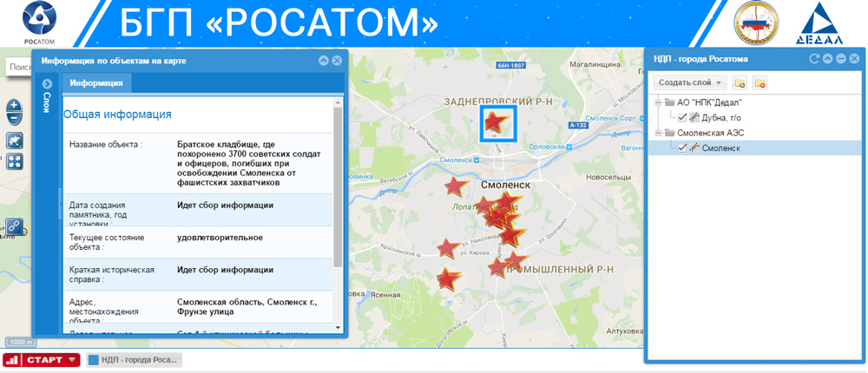Open the Создать слой dropdown

coord(690,83)
